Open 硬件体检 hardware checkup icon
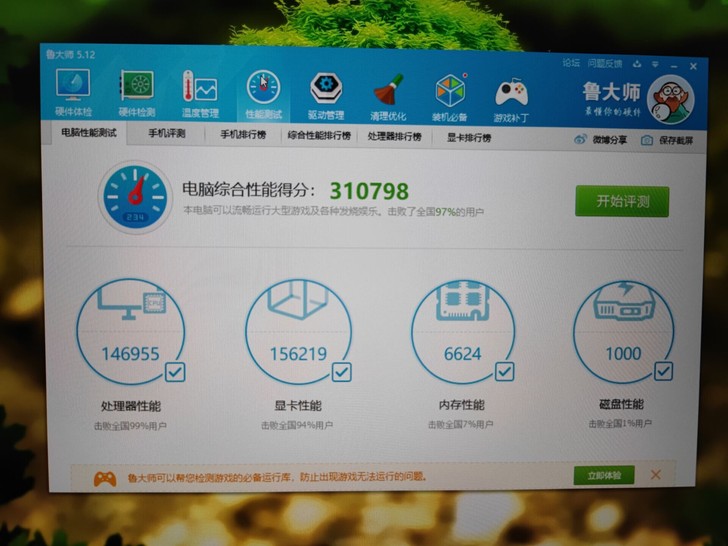Image resolution: width=728 pixels, height=546 pixels. [73, 92]
